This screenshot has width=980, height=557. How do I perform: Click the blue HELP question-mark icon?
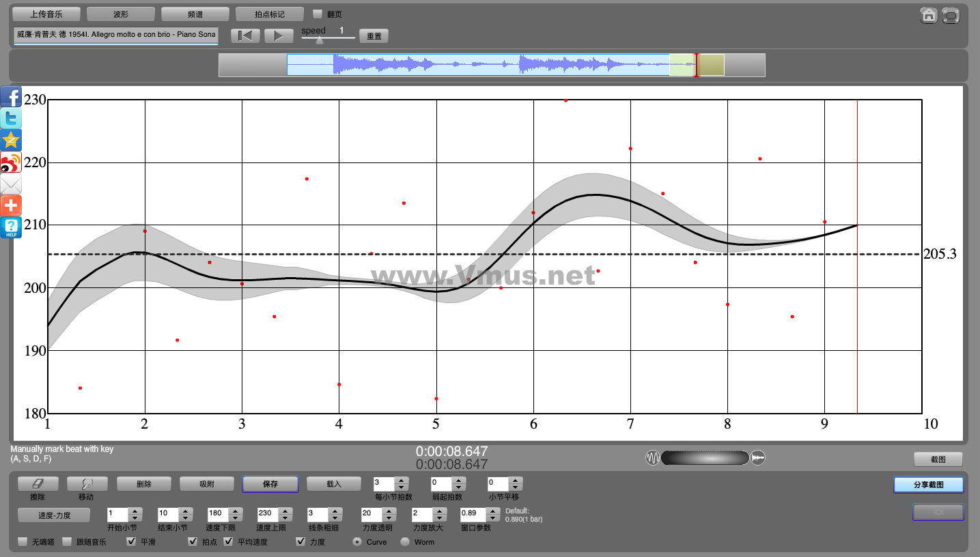click(x=11, y=228)
